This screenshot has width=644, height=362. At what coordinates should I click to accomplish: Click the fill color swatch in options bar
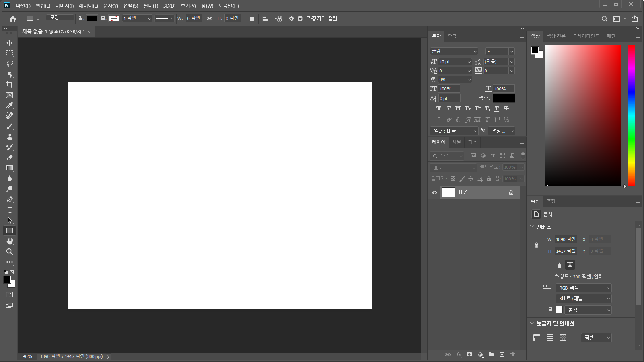pos(92,18)
